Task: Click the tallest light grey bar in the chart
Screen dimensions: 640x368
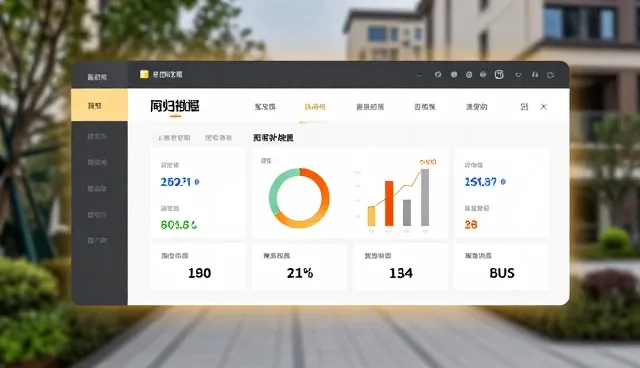Action: (425, 197)
